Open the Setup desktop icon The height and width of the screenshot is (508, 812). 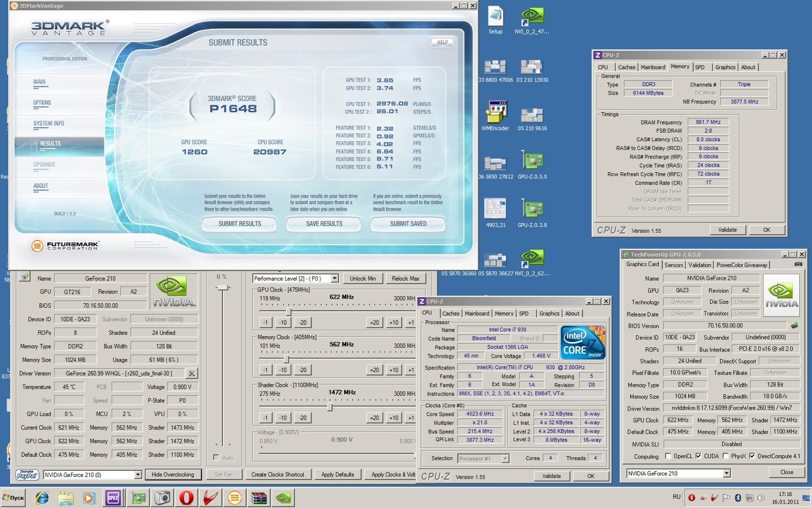click(495, 20)
